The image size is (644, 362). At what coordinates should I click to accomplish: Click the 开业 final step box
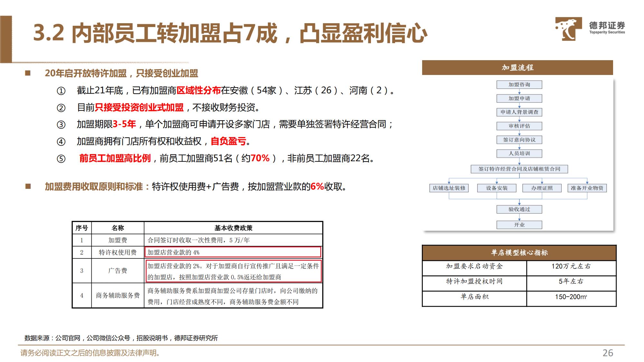click(519, 225)
